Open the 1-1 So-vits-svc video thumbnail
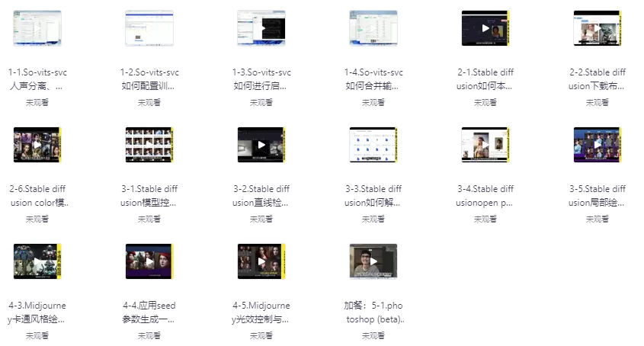Screen dimensions: 644x346 click(37, 28)
